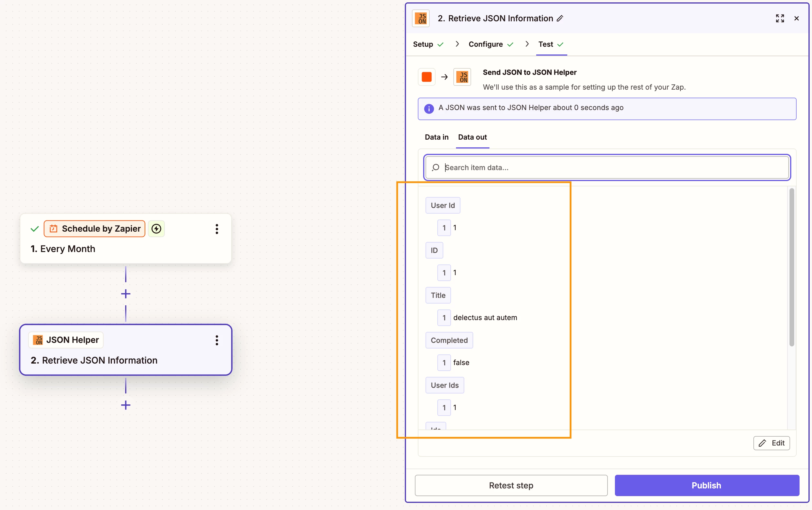Switch to the Setup tab
The image size is (812, 510).
pyautogui.click(x=423, y=44)
